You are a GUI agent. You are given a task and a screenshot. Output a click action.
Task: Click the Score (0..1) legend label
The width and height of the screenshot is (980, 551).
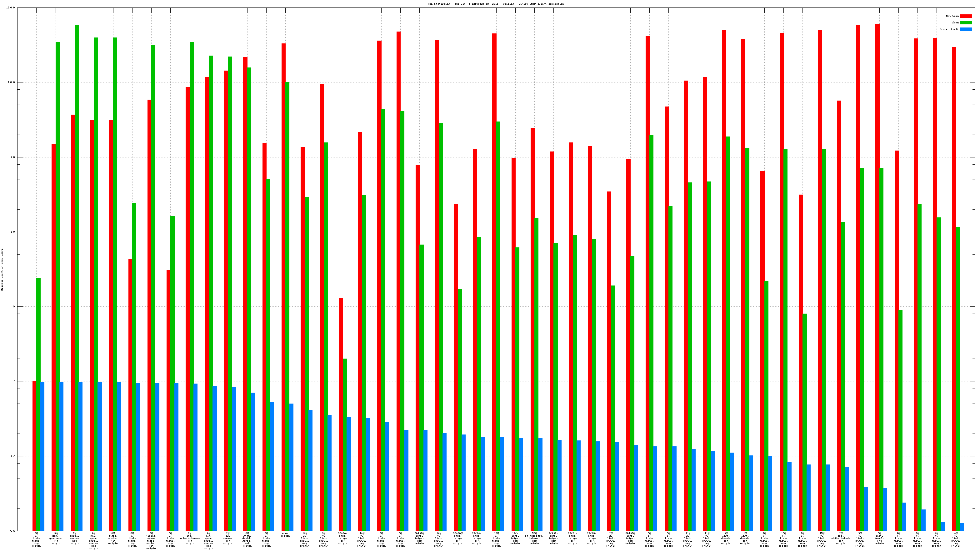949,29
